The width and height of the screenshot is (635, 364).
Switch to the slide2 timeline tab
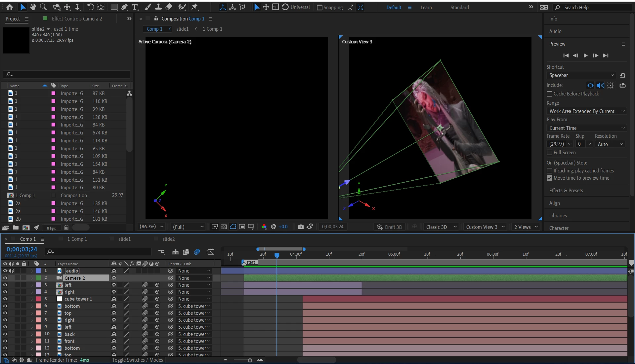click(x=168, y=239)
